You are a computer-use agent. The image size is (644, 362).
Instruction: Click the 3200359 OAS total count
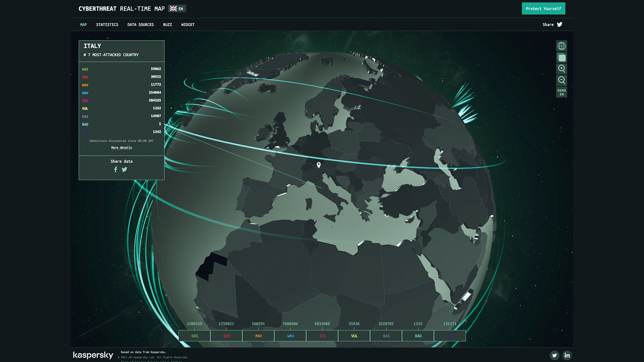tap(194, 324)
